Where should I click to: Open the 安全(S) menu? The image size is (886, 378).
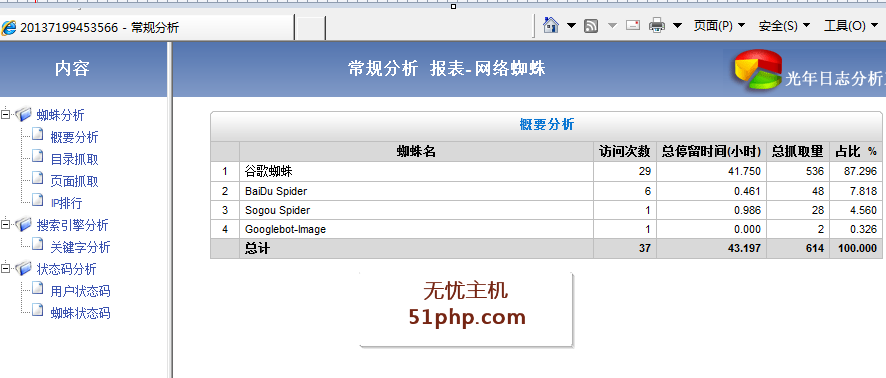click(x=785, y=25)
